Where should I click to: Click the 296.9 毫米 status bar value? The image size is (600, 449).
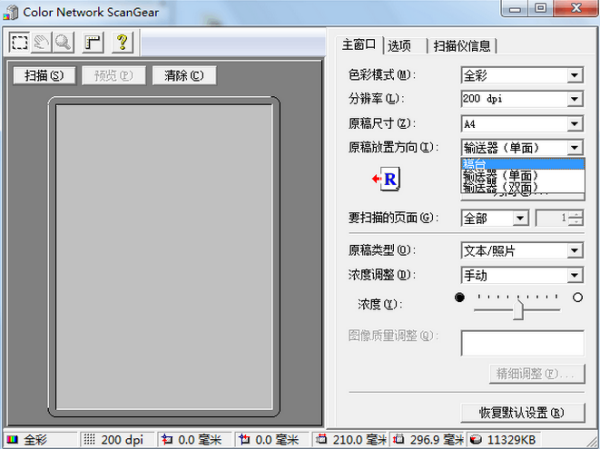pos(437,439)
